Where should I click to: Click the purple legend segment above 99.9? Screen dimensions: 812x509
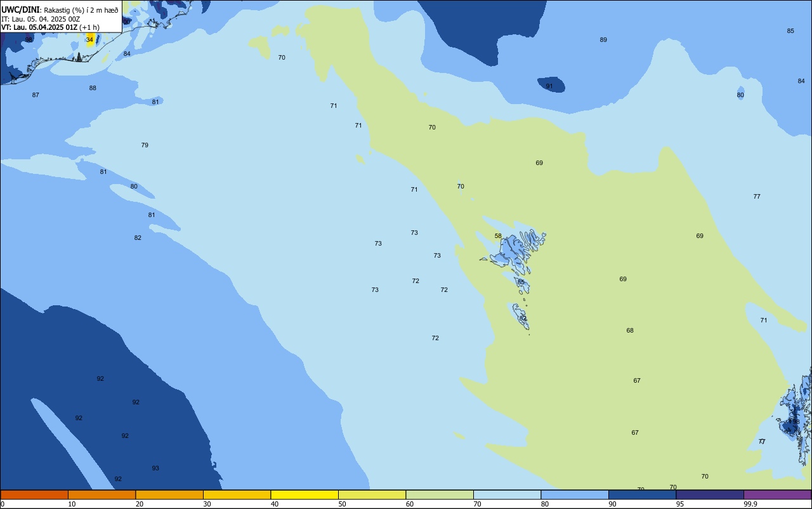pos(777,494)
